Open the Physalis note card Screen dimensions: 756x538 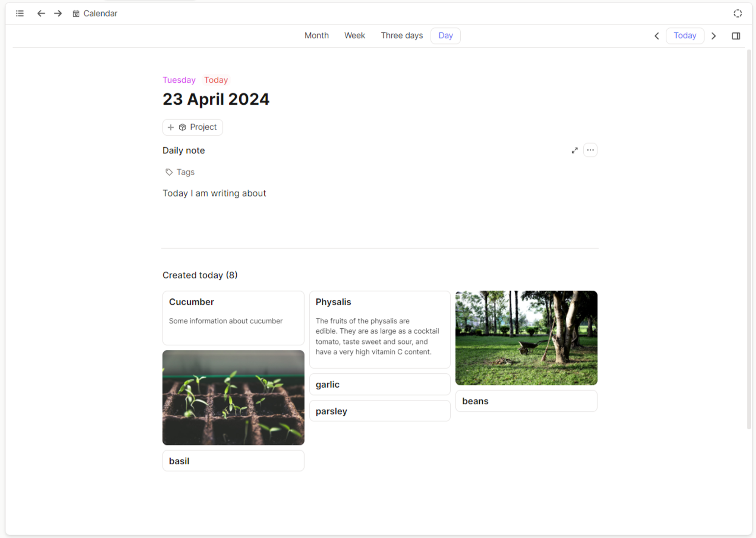380,329
